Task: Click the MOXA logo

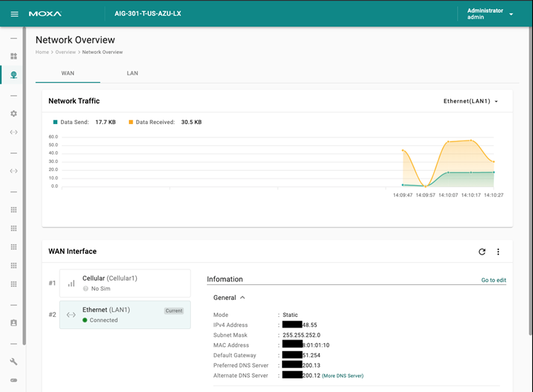Action: point(45,14)
